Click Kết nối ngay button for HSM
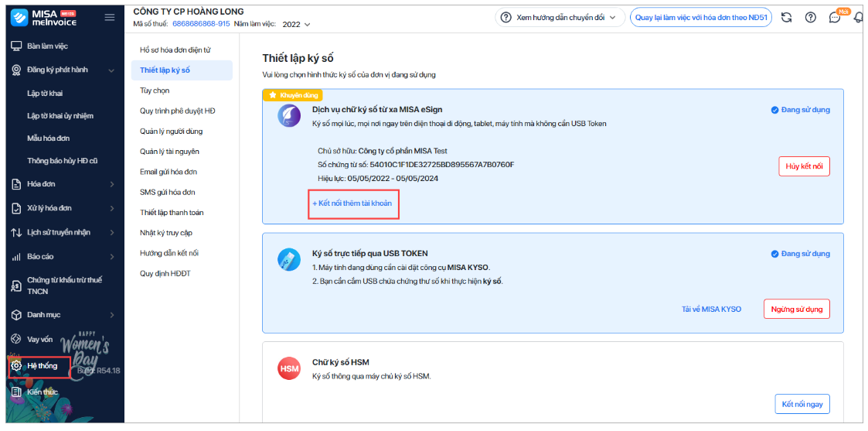Screen dimensions: 868x431 pyautogui.click(x=802, y=404)
